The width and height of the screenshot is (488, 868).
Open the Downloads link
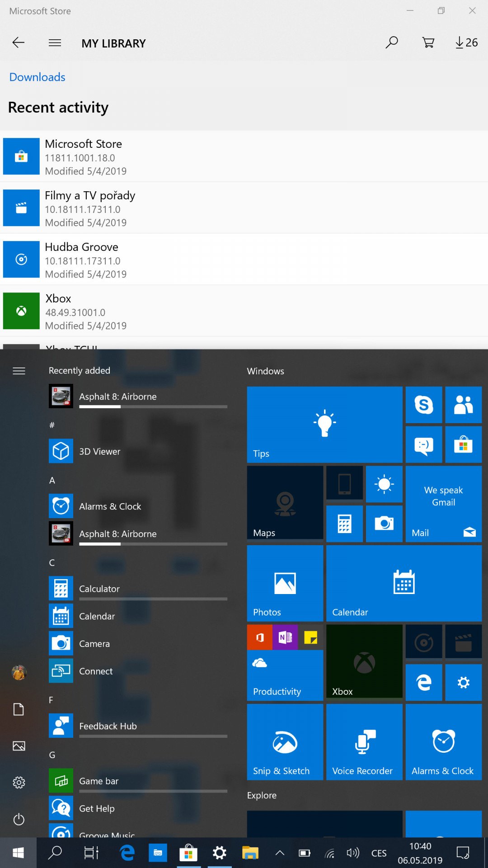[x=37, y=77]
